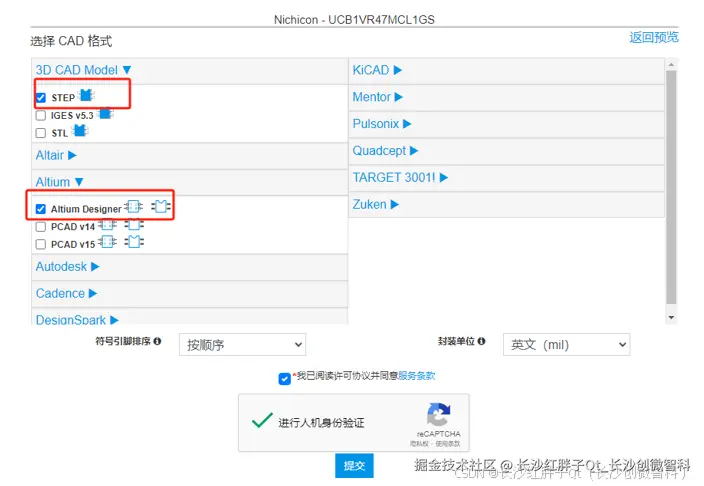The image size is (704, 486).
Task: Click the reCAPTCHA logo
Action: pos(438,414)
